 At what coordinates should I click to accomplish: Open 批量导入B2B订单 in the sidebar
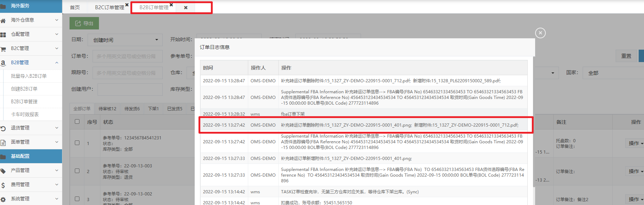click(29, 76)
